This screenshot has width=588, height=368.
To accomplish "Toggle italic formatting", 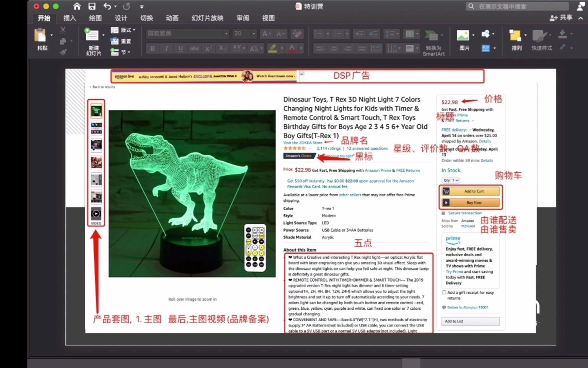I will pos(166,48).
